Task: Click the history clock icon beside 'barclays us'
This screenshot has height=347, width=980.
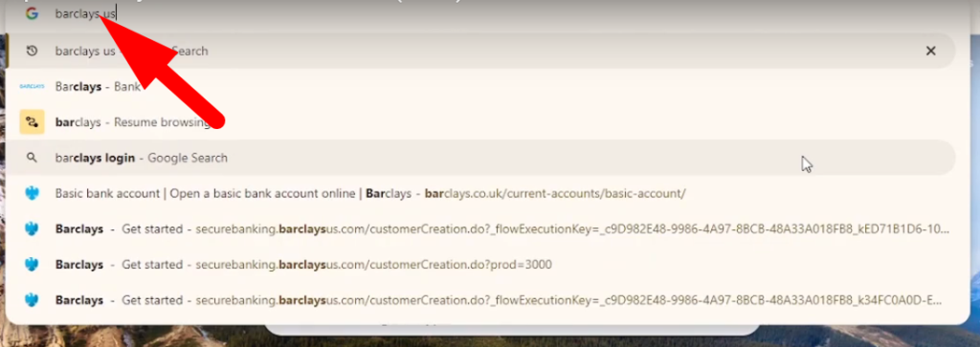Action: (32, 52)
